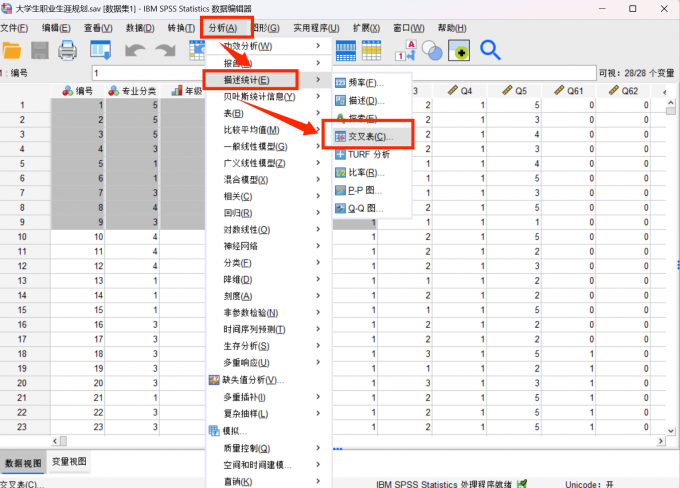Click the vertical scrollbar down arrow
Image resolution: width=680 pixels, height=488 pixels.
(x=671, y=431)
